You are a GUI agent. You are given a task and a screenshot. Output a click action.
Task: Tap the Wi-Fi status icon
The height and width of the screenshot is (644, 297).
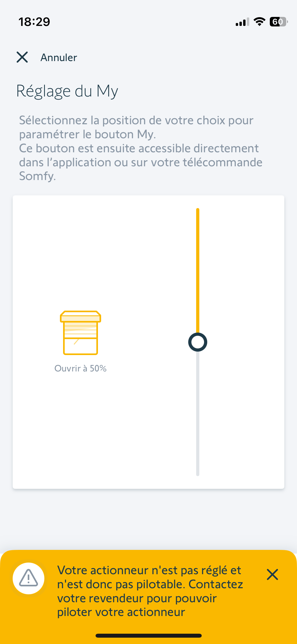(259, 22)
